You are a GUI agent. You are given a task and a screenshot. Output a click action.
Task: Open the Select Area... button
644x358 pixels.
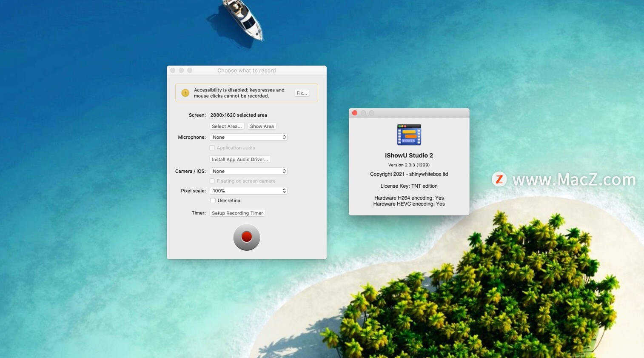tap(227, 126)
